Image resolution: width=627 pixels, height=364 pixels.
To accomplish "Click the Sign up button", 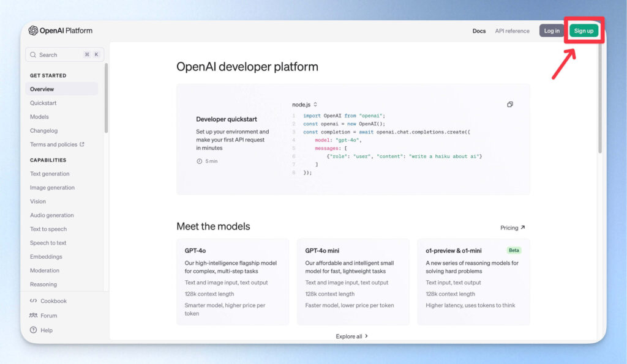I will coord(584,31).
